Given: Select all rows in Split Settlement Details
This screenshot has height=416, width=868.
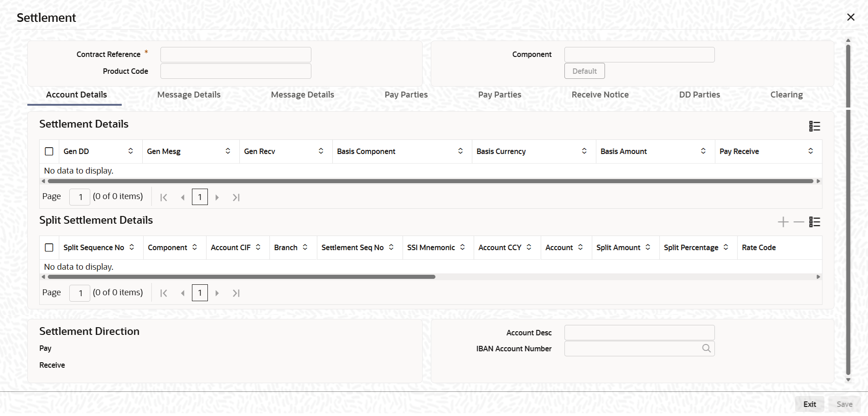Looking at the screenshot, I should tap(49, 247).
